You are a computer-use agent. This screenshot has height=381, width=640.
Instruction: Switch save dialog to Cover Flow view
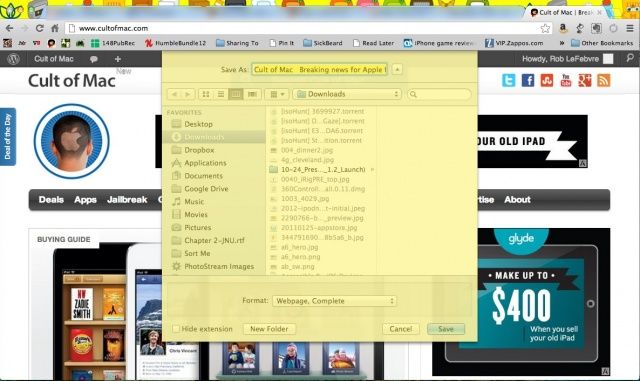point(252,94)
